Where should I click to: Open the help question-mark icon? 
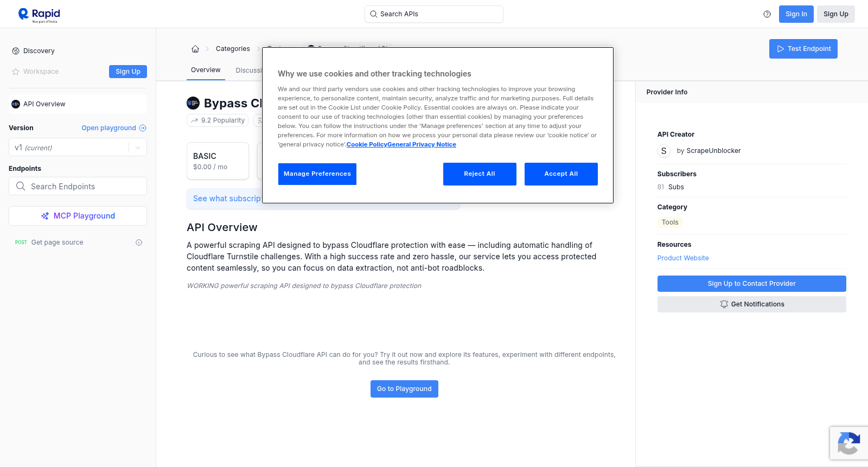(767, 14)
